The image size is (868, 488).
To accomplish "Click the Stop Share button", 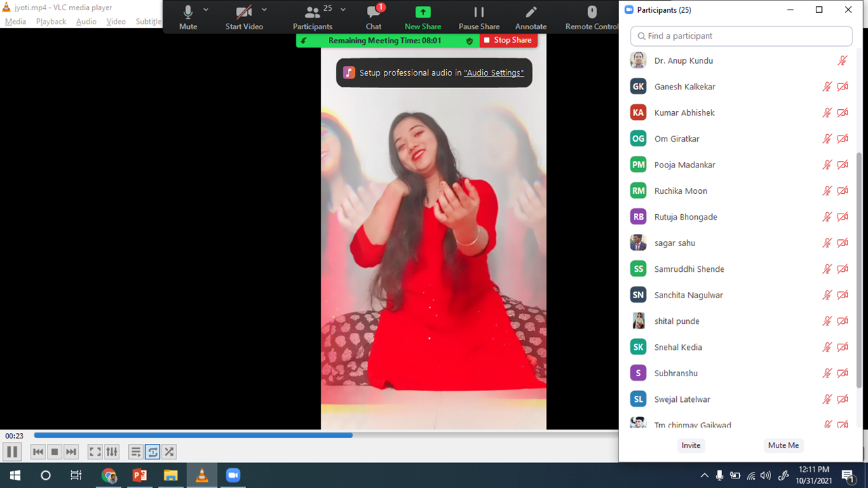I will click(x=509, y=41).
